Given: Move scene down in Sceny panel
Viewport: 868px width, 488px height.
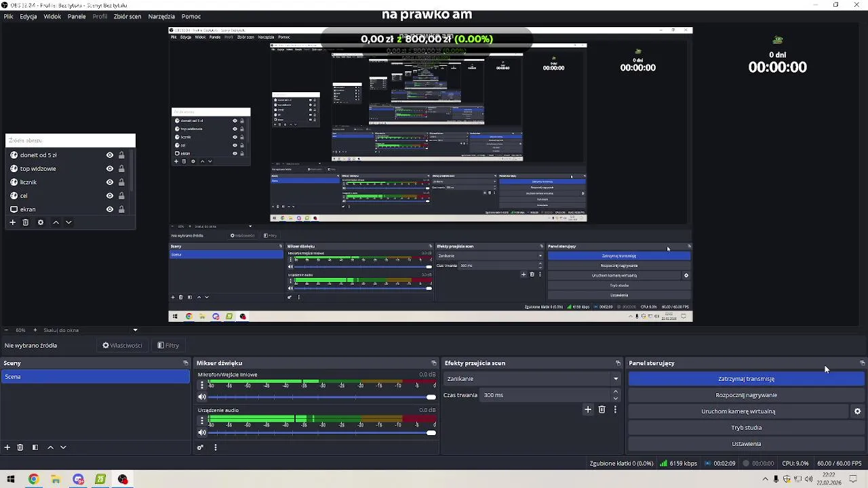Looking at the screenshot, I should pos(63,447).
